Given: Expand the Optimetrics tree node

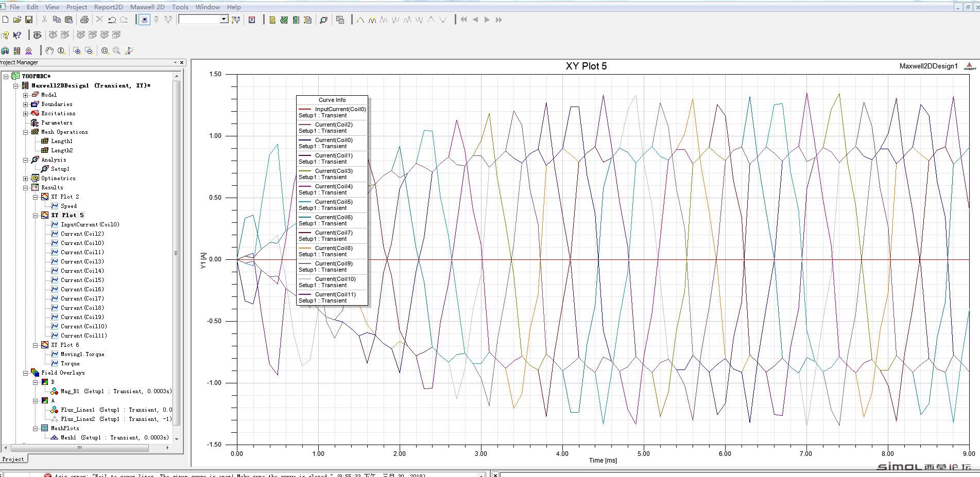Looking at the screenshot, I should [25, 178].
